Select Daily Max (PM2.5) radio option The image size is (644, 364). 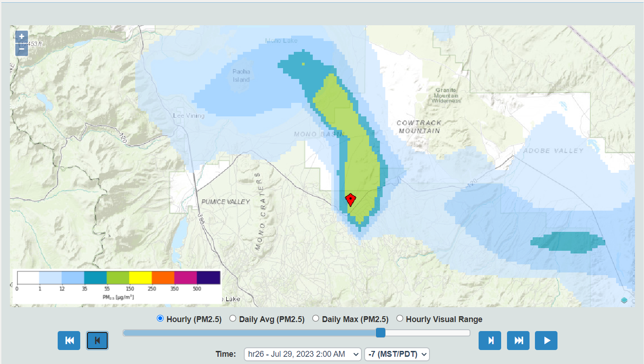316,318
